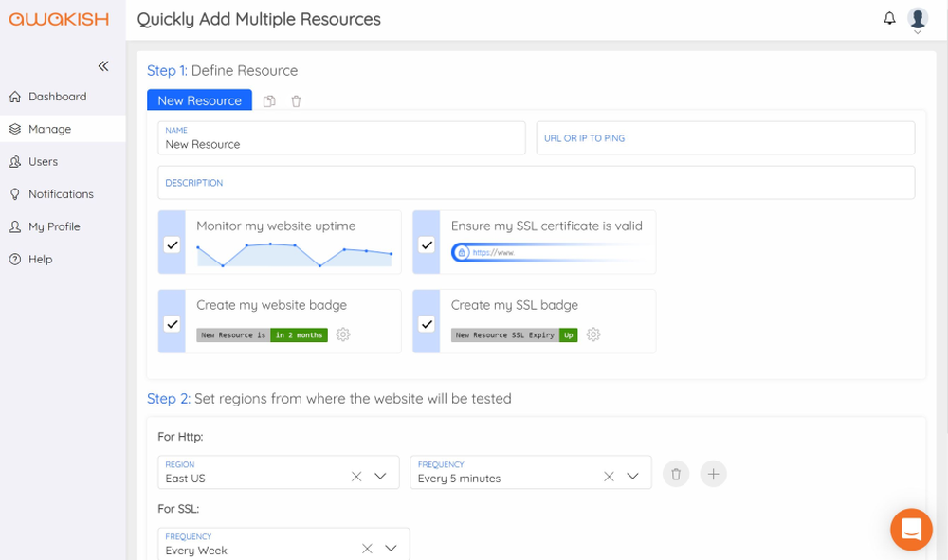Click the Awakish logo
948x560 pixels.
59,19
